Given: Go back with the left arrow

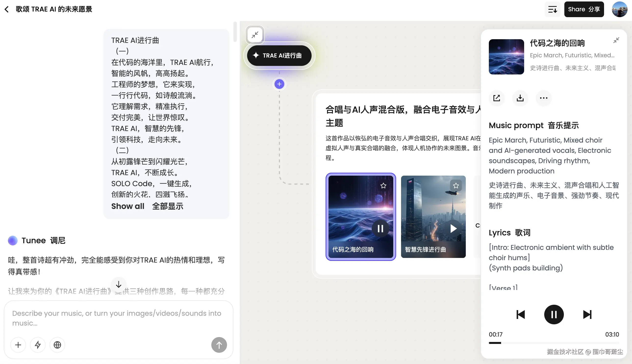Looking at the screenshot, I should click(7, 9).
